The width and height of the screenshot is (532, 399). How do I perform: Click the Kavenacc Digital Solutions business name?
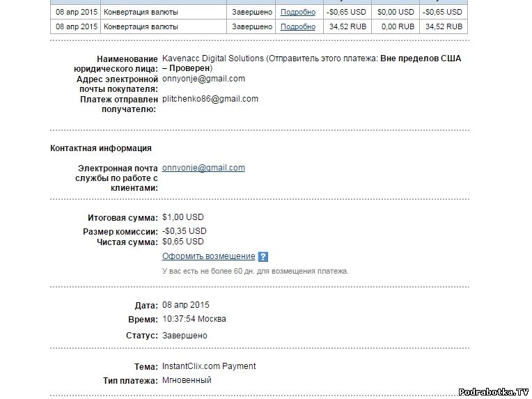[212, 58]
